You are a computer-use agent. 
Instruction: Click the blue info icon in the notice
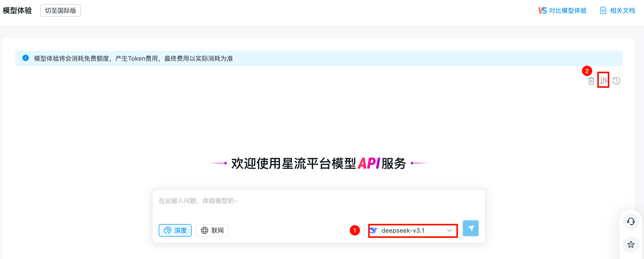[x=26, y=58]
